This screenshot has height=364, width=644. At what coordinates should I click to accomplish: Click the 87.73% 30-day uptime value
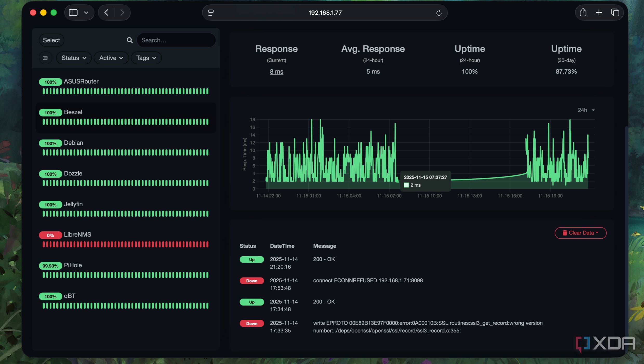tap(566, 71)
